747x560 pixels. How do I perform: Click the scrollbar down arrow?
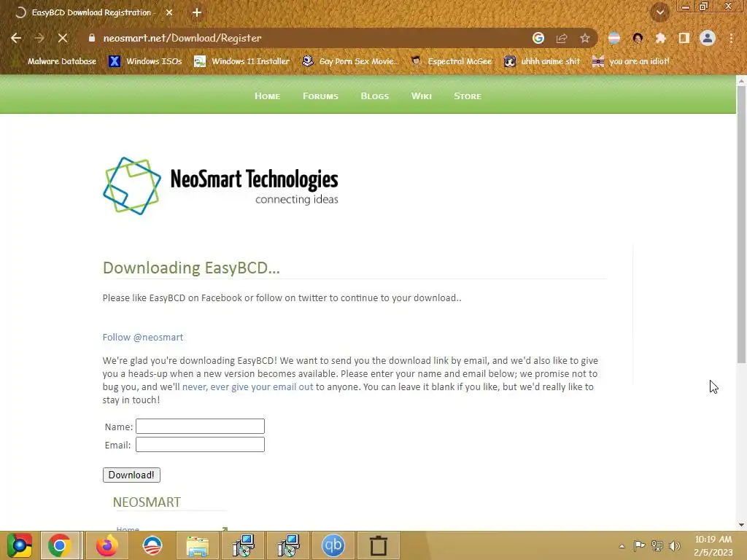point(741,525)
